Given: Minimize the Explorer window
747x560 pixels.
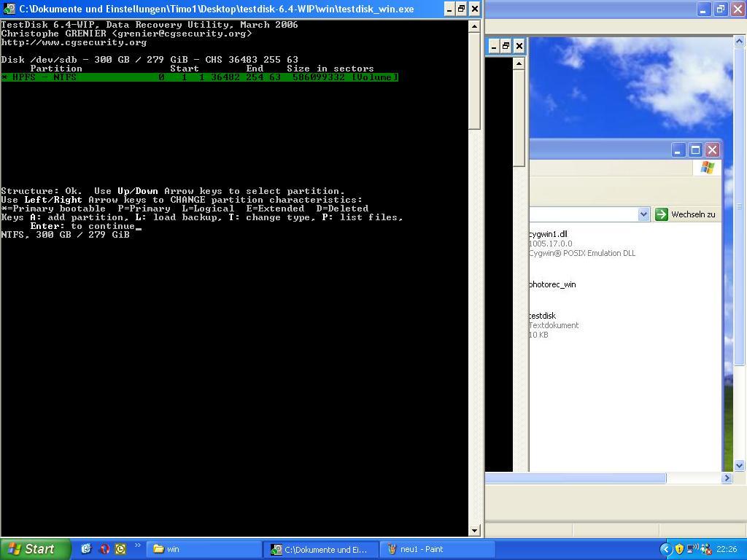Looking at the screenshot, I should pos(678,150).
